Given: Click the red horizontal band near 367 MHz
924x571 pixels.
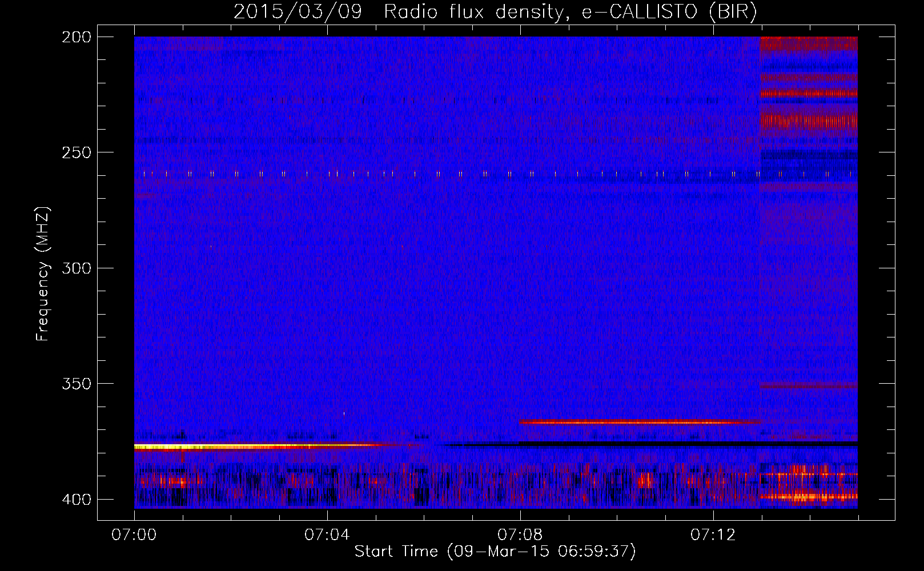Looking at the screenshot, I should pos(640,422).
